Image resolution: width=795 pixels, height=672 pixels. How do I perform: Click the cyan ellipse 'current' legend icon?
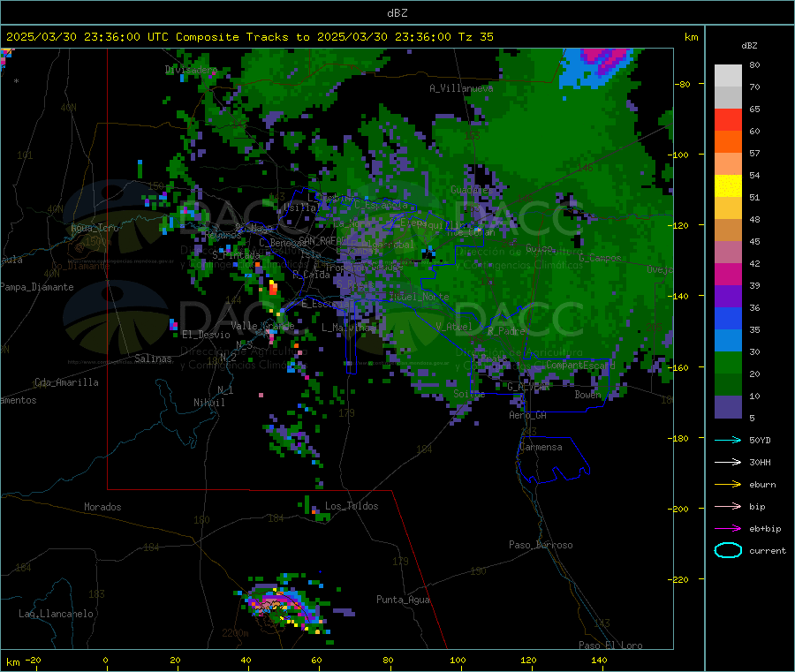[x=728, y=550]
